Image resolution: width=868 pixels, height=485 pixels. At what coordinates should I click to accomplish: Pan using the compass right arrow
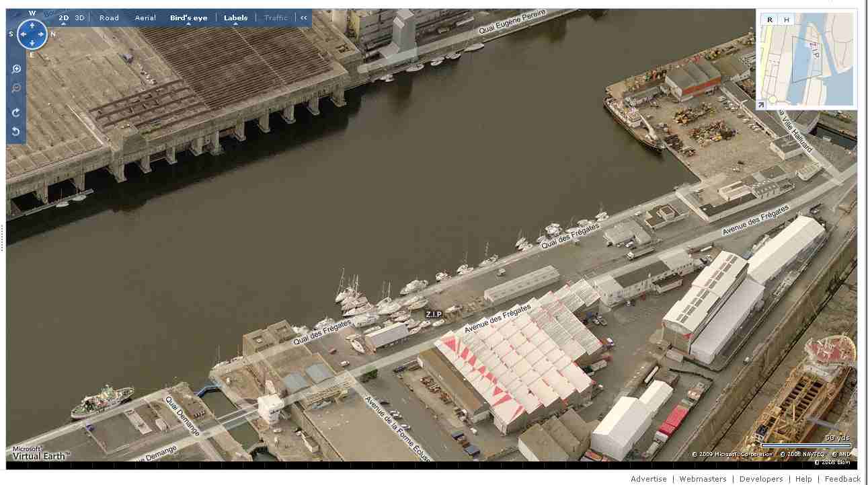point(42,34)
